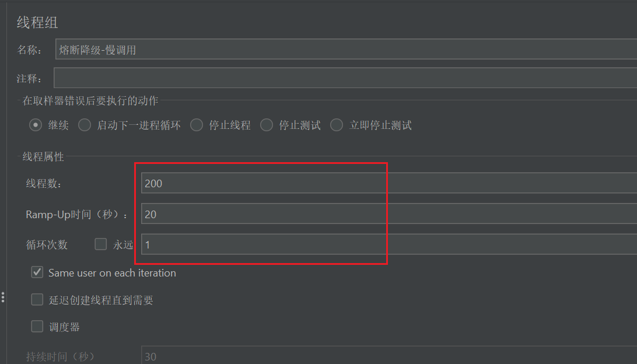Click the 循环次数 field showing 1
637x364 pixels.
pos(385,245)
